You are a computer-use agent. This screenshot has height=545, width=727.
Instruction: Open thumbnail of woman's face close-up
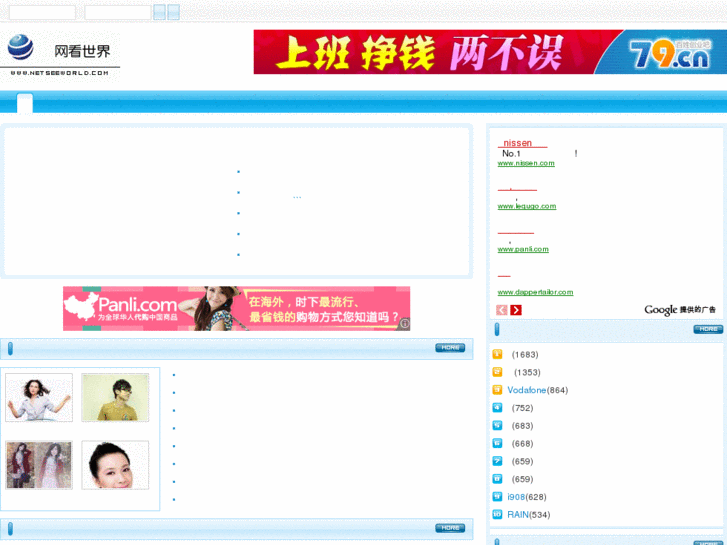(115, 465)
